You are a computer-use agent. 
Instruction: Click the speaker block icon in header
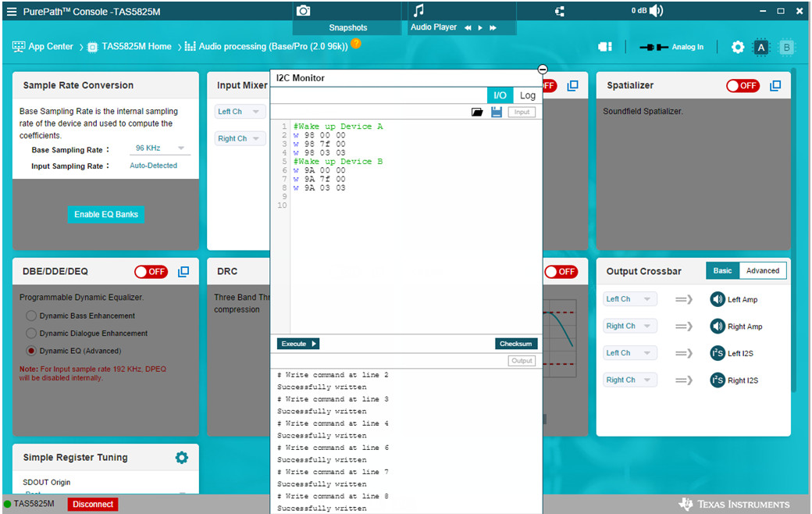click(x=605, y=47)
